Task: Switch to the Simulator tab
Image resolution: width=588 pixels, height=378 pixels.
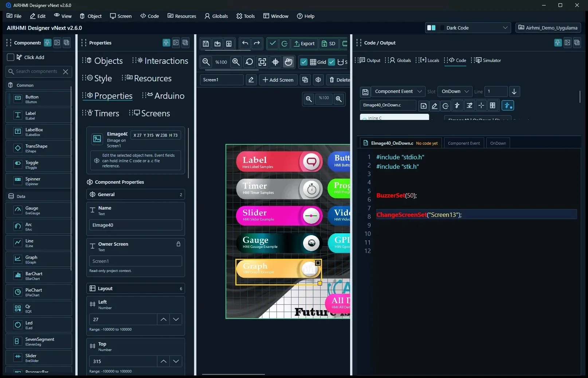Action: point(488,61)
